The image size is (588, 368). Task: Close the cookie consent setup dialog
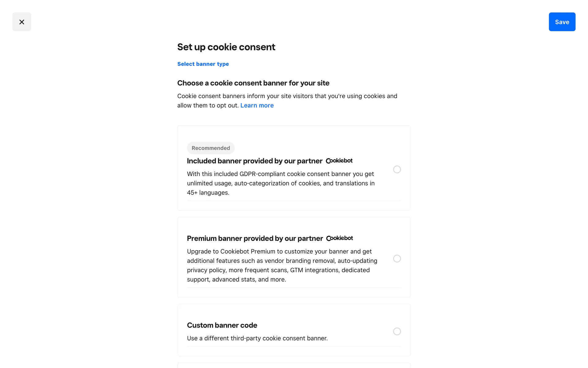[22, 22]
